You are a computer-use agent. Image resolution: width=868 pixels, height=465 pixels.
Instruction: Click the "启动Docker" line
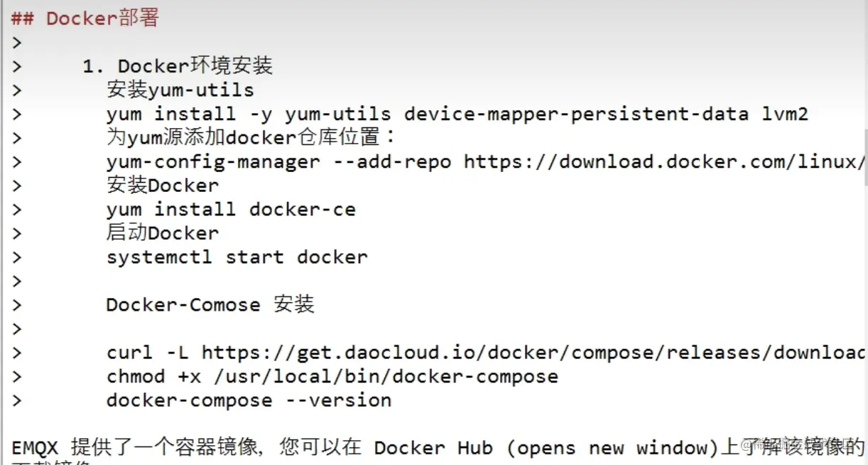[163, 232]
